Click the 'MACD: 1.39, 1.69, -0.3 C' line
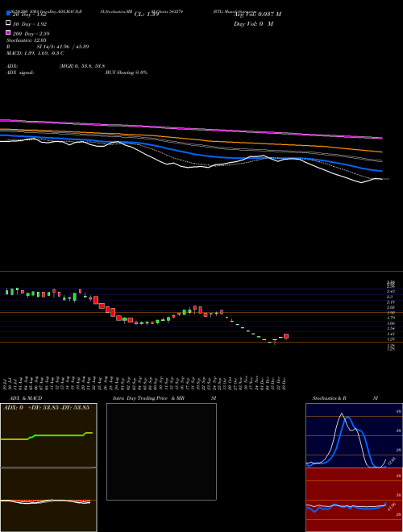This screenshot has height=532, width=403. (x=35, y=53)
